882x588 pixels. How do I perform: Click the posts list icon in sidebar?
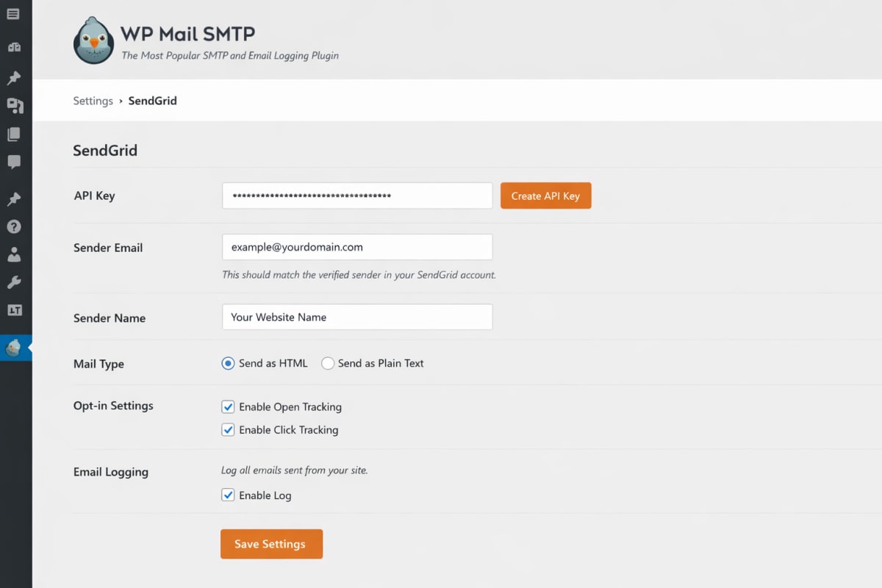pos(15,13)
